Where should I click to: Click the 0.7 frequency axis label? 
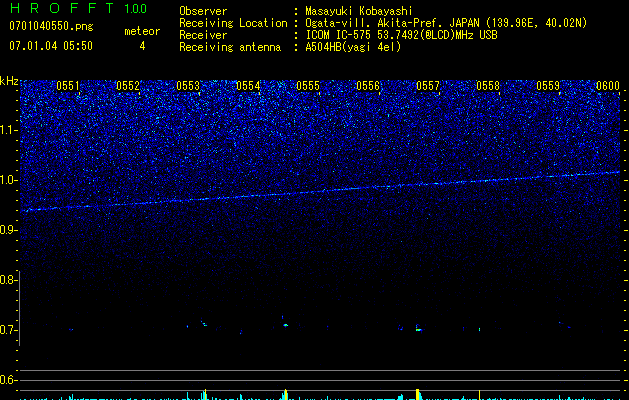pos(7,330)
